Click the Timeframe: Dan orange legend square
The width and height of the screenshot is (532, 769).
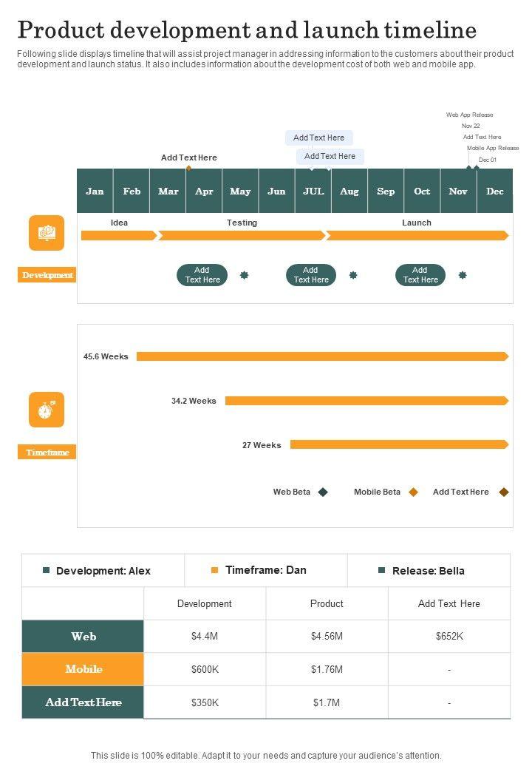point(214,570)
